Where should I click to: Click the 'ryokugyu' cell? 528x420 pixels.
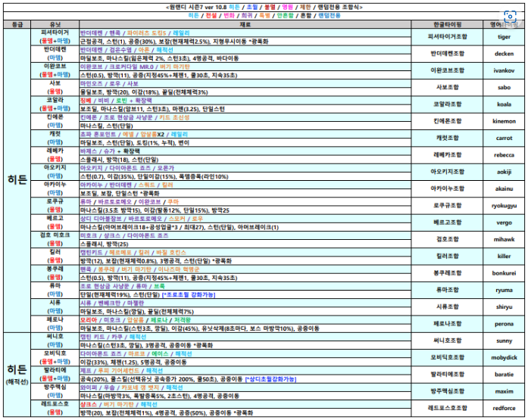504,206
